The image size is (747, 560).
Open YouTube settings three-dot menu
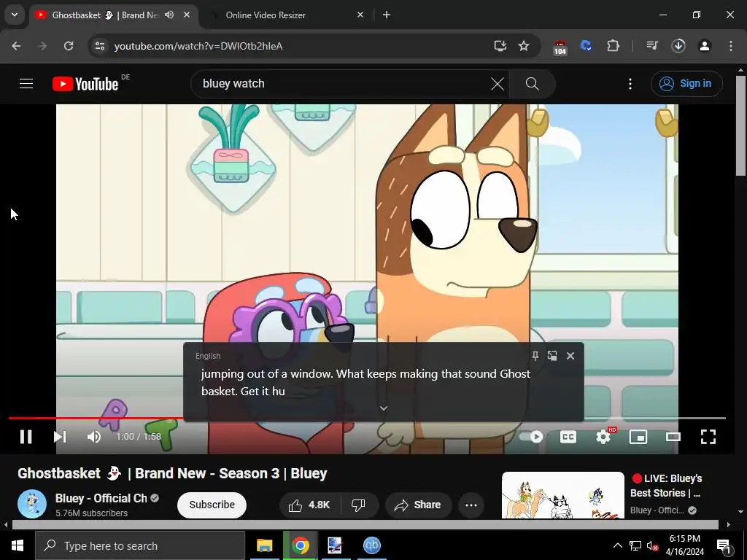coord(630,84)
